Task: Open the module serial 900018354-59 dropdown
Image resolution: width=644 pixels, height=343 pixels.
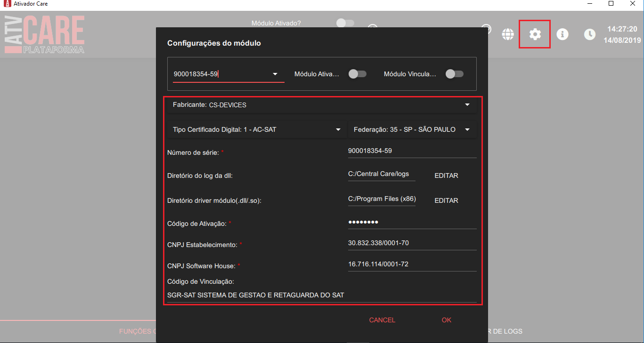Action: (x=228, y=74)
